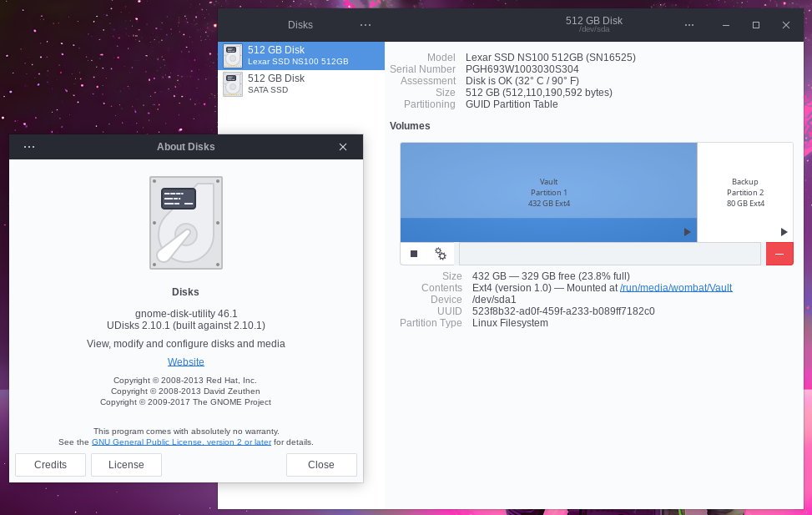Delete selected partition with red minus button
This screenshot has height=515, width=812.
point(779,254)
